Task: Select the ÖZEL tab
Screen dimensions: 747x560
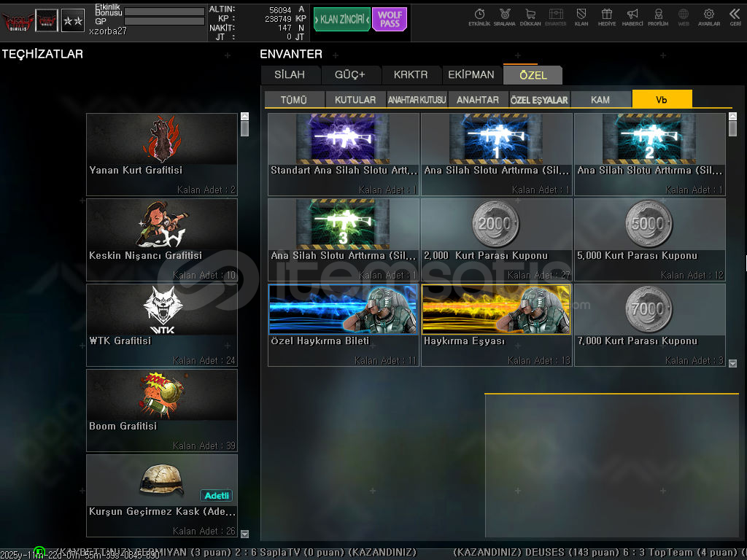Action: (533, 75)
